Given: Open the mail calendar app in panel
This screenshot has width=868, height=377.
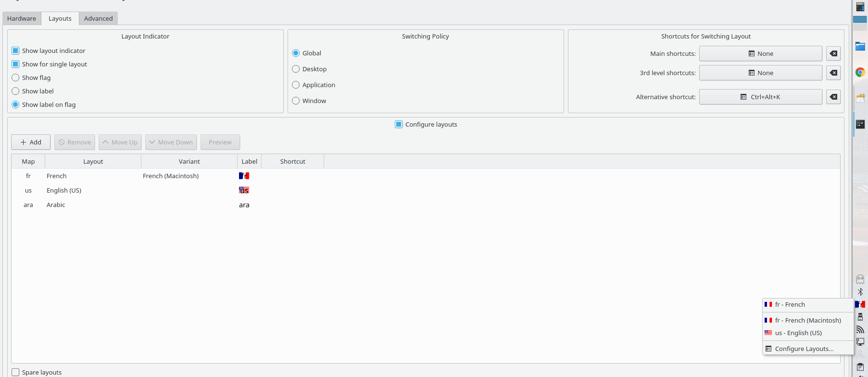Looking at the screenshot, I should point(860,98).
